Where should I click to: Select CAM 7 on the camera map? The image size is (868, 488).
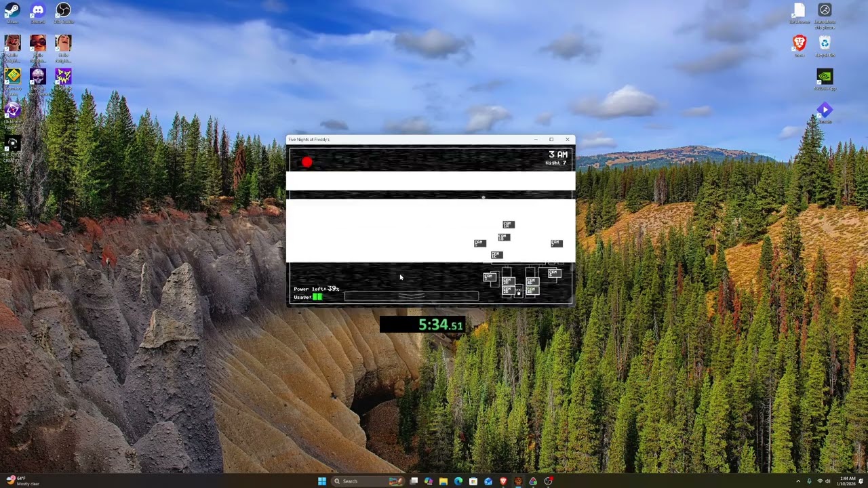coord(556,243)
